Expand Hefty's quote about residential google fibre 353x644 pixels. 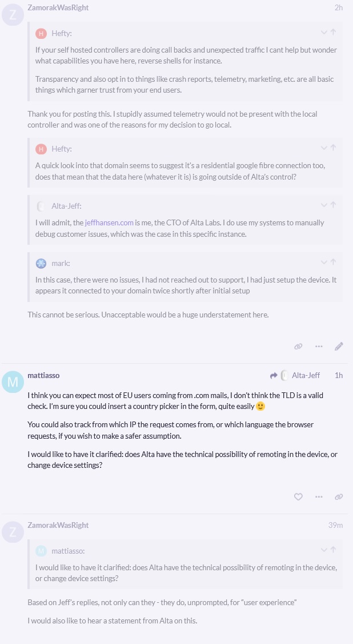324,148
